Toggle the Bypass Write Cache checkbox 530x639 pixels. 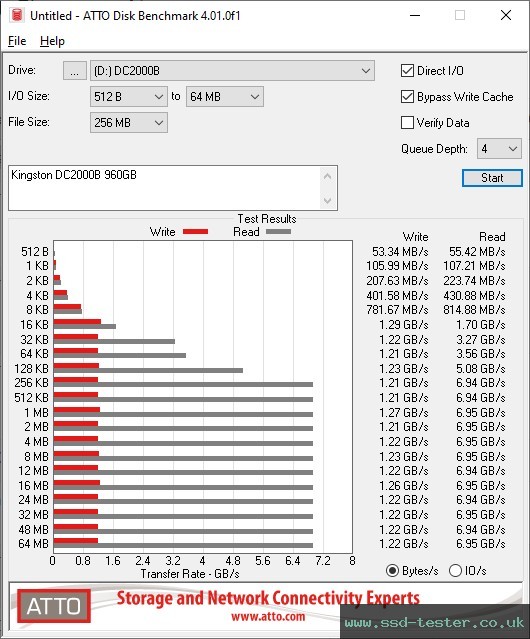coord(407,97)
